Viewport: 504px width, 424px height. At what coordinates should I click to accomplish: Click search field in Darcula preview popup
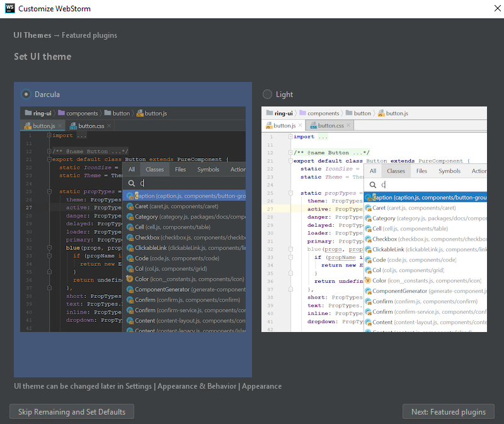(185, 183)
